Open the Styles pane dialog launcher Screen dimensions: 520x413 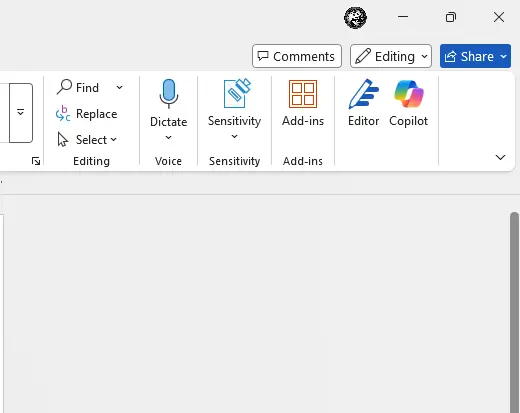[x=36, y=161]
